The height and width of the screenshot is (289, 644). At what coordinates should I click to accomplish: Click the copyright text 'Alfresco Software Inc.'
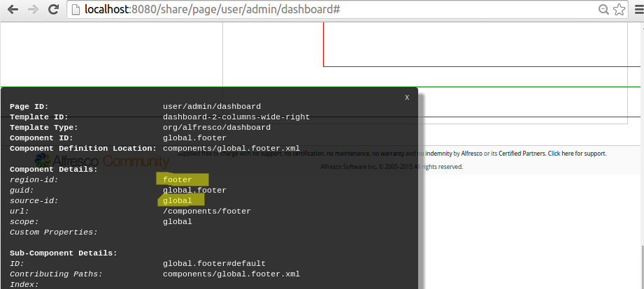348,167
